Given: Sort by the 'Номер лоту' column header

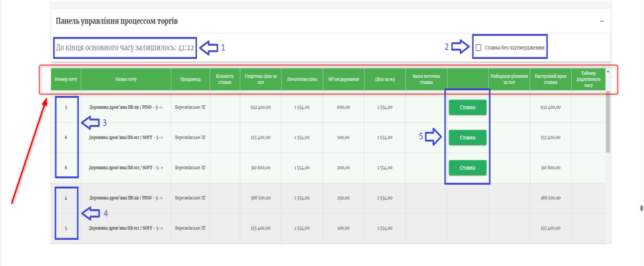Looking at the screenshot, I should tap(66, 79).
